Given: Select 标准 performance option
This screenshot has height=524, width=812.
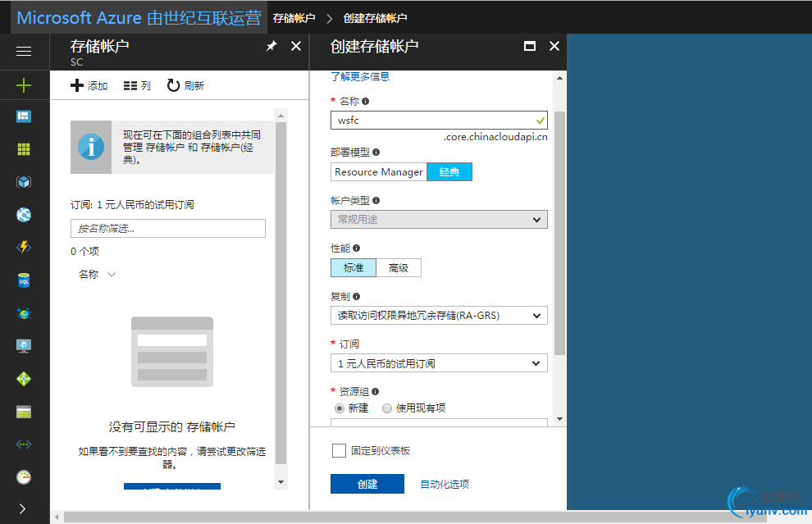Looking at the screenshot, I should (354, 267).
